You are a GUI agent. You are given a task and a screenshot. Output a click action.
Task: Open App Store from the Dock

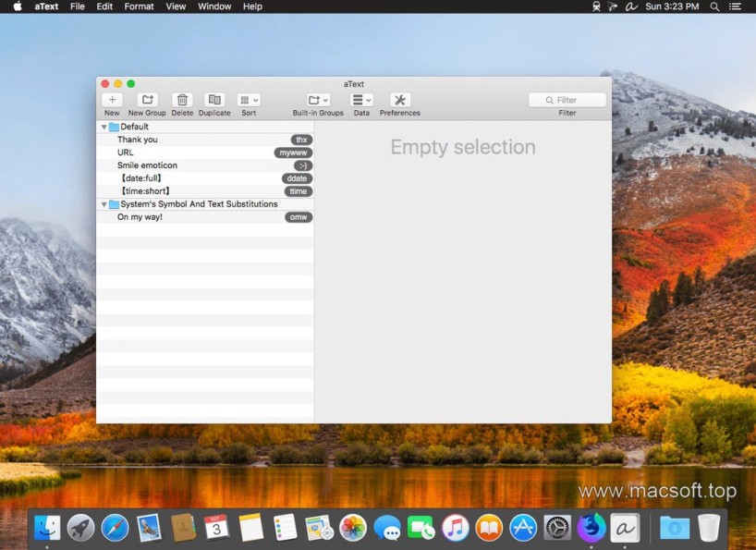[523, 528]
